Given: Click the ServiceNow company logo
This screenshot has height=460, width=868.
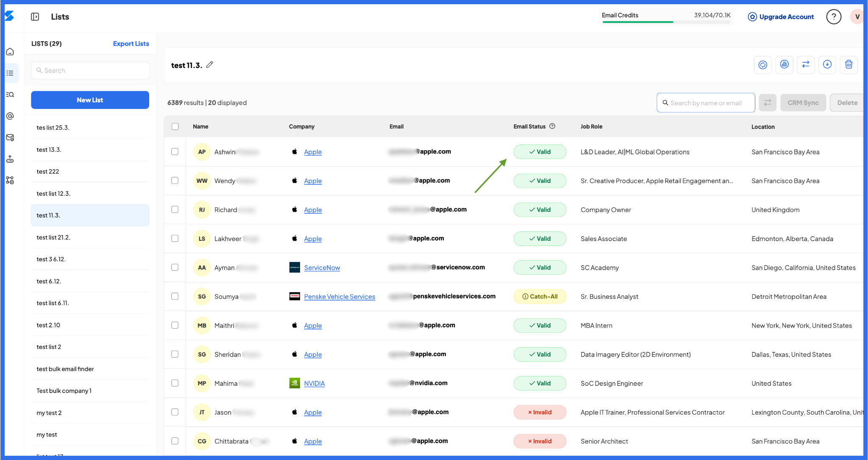Looking at the screenshot, I should tap(295, 268).
